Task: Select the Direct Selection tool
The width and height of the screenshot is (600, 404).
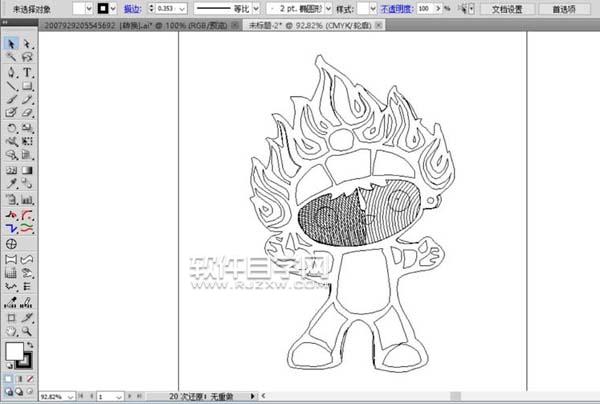Action: 27,45
